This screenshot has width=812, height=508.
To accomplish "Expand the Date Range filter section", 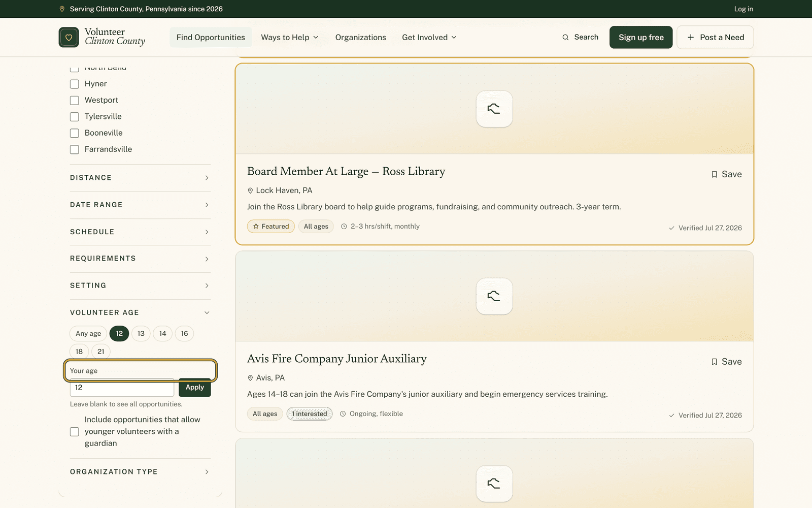I will click(x=140, y=205).
